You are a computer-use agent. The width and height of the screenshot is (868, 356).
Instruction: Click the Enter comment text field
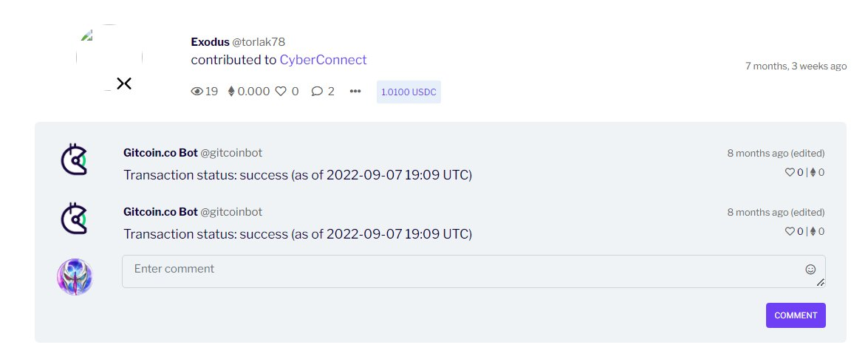[458, 270]
